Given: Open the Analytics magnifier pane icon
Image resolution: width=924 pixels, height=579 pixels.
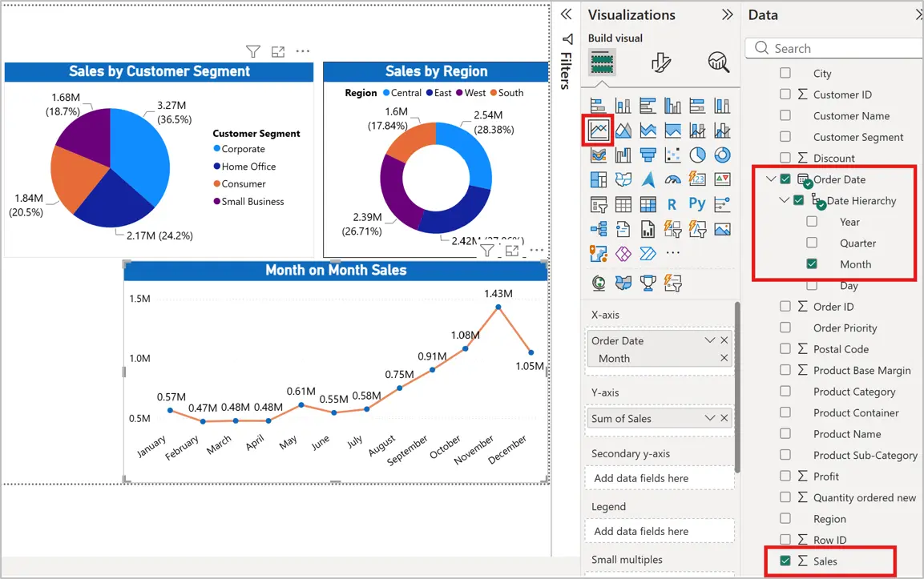Looking at the screenshot, I should point(718,62).
